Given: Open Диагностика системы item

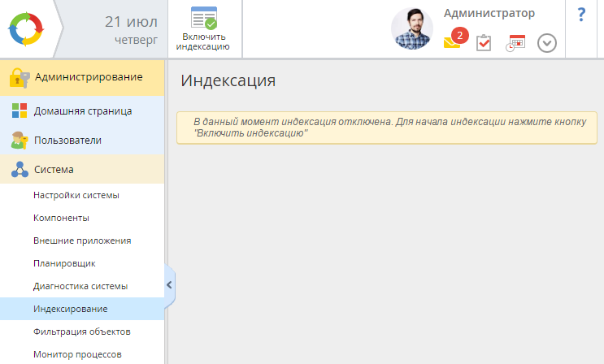Looking at the screenshot, I should (x=82, y=286).
